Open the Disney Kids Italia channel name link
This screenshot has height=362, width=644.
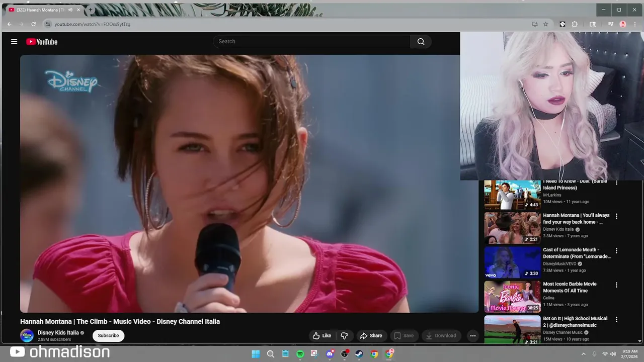pos(58,333)
